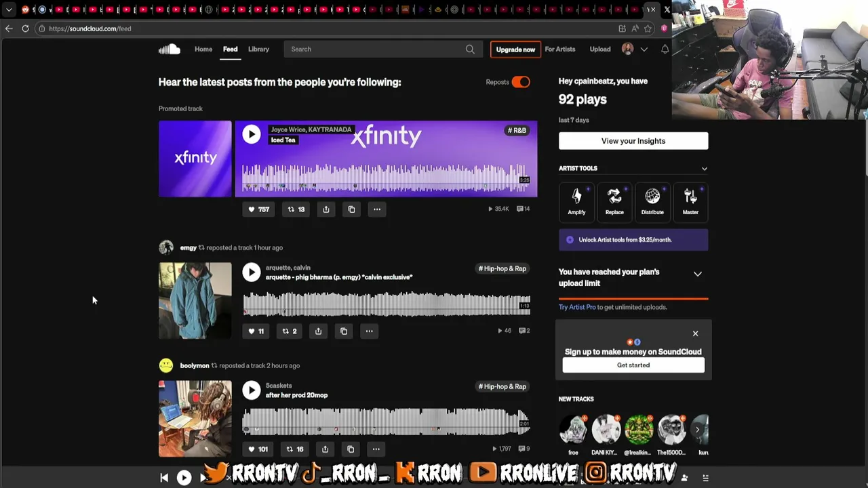Screen dimensions: 868x488
Task: Open the Upload page link
Action: 600,49
